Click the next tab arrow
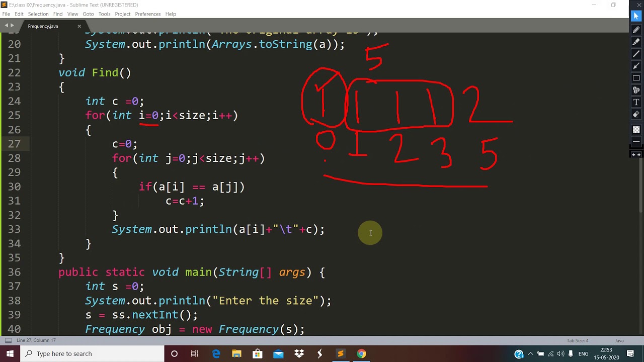The height and width of the screenshot is (362, 644). pos(12,26)
